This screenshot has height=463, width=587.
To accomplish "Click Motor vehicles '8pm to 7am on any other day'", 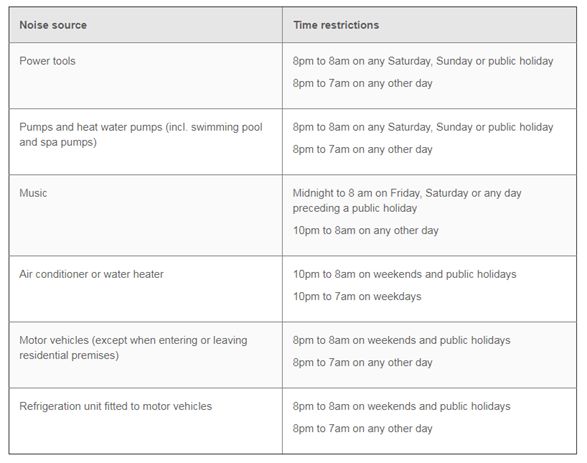I will click(362, 362).
